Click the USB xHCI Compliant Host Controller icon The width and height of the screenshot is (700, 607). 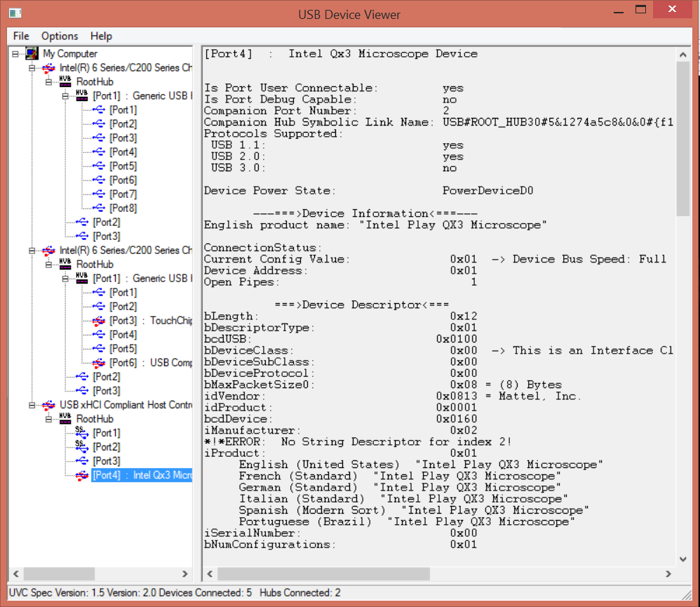coord(48,404)
